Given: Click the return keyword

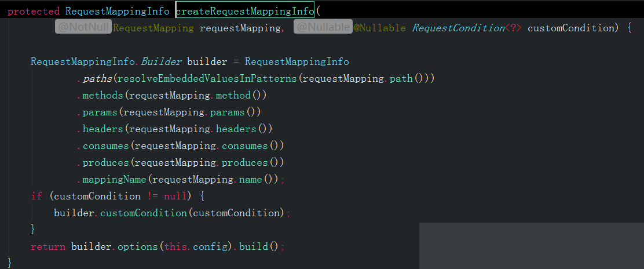Looking at the screenshot, I should 47,246.
